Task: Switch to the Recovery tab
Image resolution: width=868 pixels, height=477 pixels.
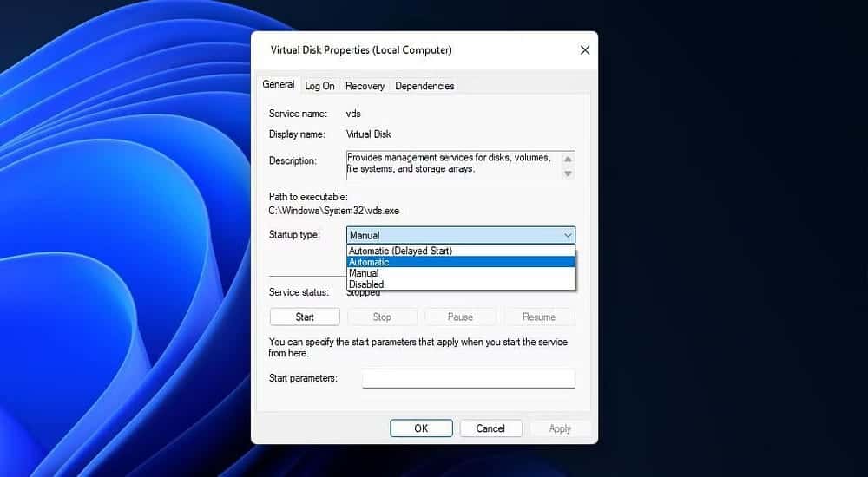Action: click(x=365, y=86)
